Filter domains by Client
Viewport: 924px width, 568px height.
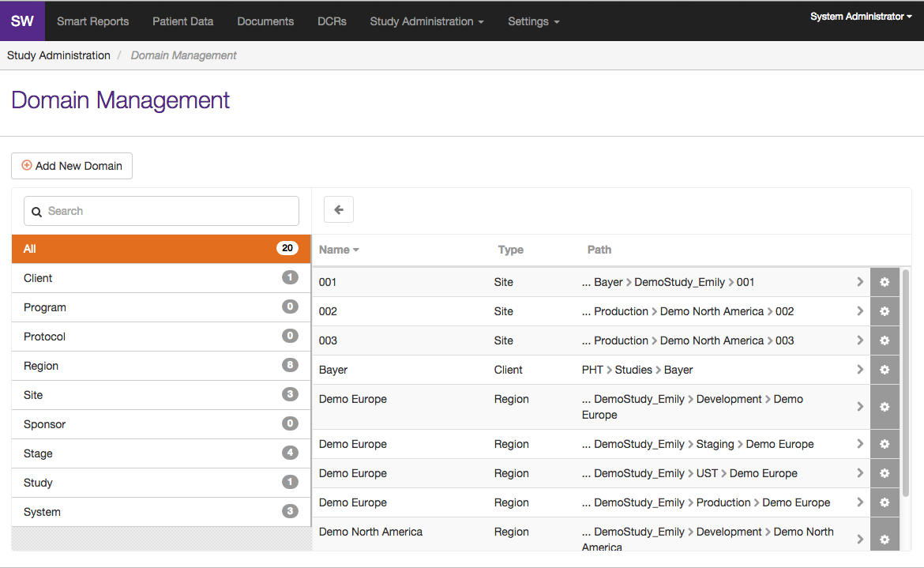tap(161, 278)
